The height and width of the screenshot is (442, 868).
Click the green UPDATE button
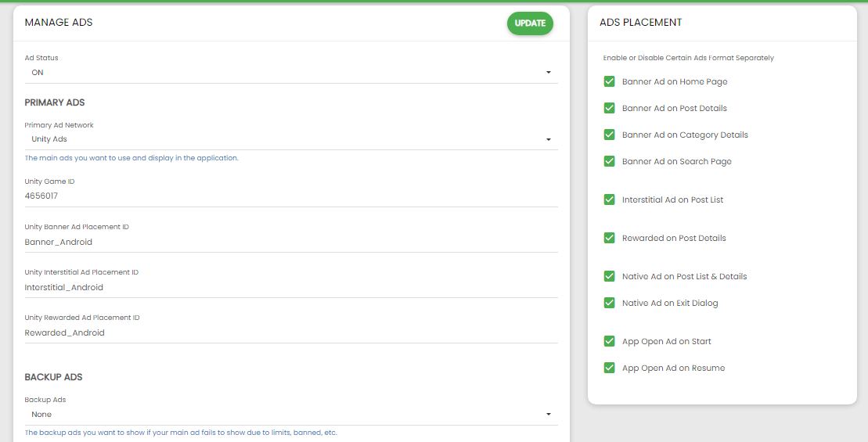click(530, 23)
